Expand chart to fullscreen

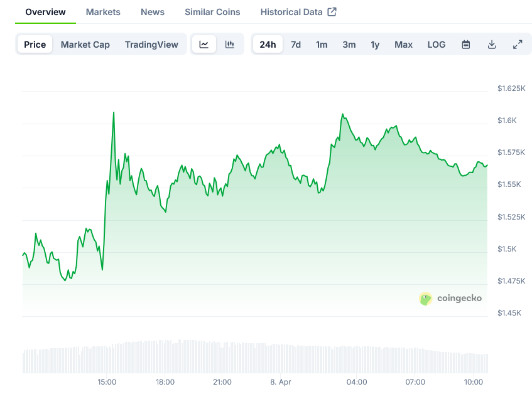click(518, 45)
